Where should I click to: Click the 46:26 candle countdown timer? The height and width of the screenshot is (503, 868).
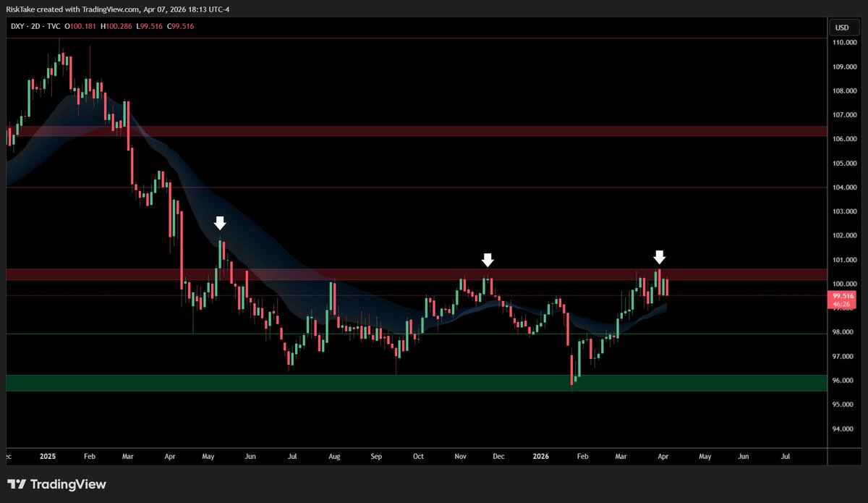click(842, 305)
